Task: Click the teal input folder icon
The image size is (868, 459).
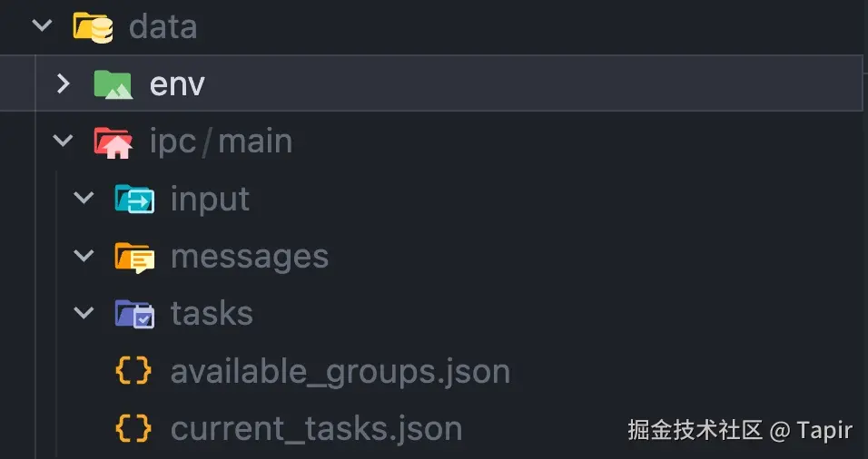Action: [x=134, y=199]
